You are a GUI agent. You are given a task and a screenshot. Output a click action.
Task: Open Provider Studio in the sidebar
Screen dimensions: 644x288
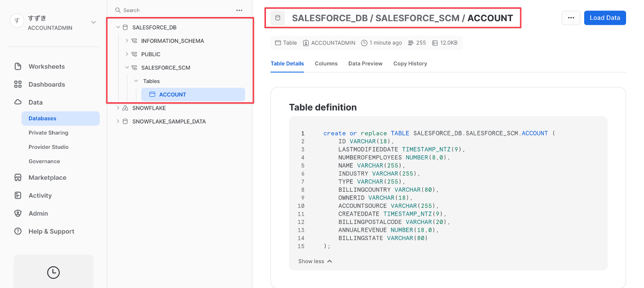point(48,147)
